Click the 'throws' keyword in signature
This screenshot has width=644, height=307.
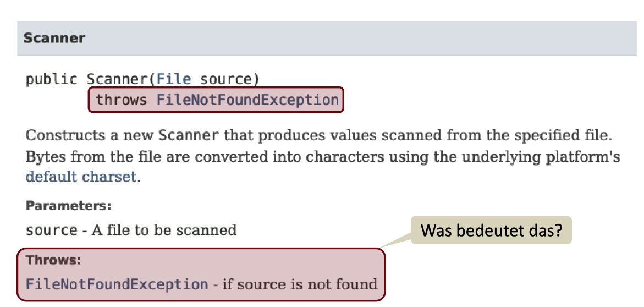tap(121, 100)
